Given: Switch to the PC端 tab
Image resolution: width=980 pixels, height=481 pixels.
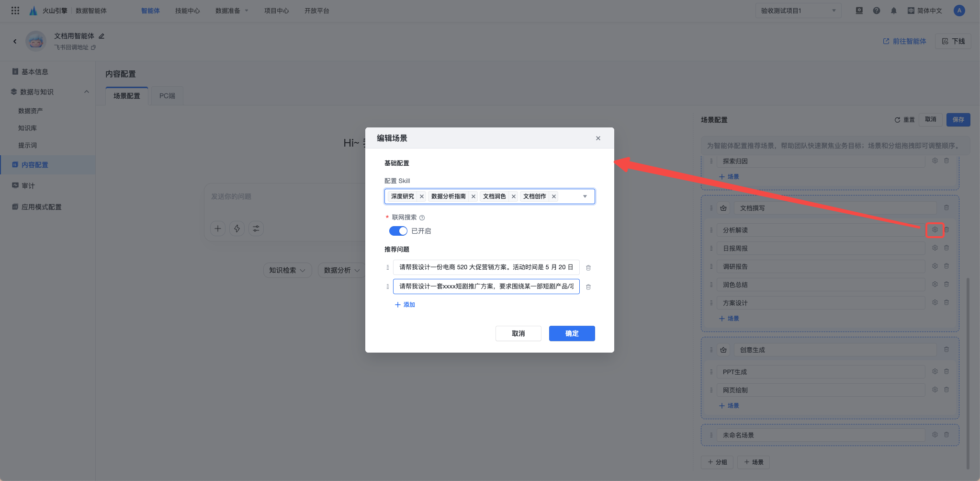Looking at the screenshot, I should (167, 96).
